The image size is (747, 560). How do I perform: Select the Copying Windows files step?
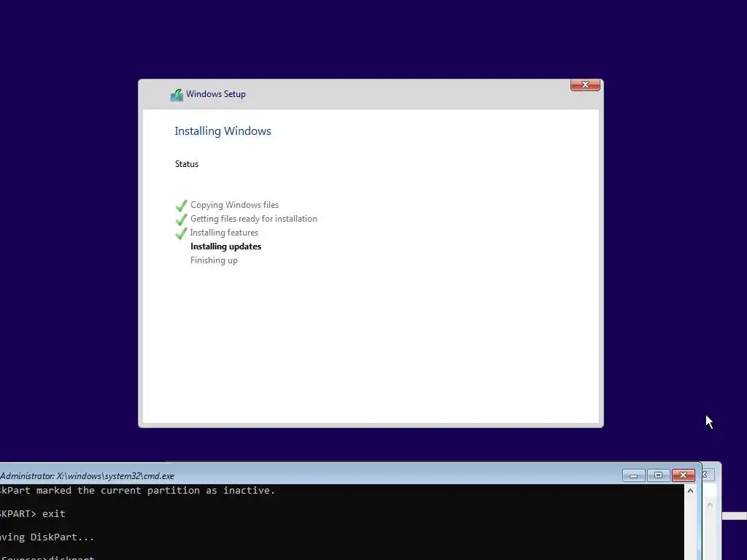coord(234,205)
